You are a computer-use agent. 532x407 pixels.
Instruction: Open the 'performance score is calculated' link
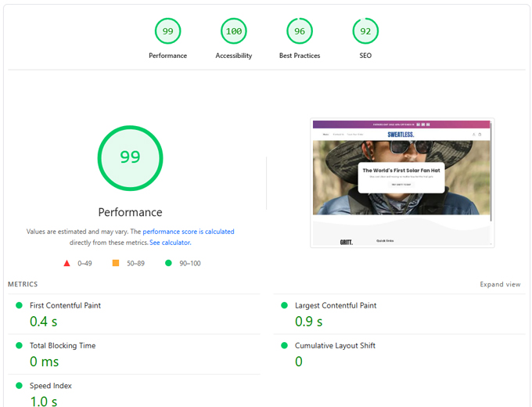[x=188, y=232]
